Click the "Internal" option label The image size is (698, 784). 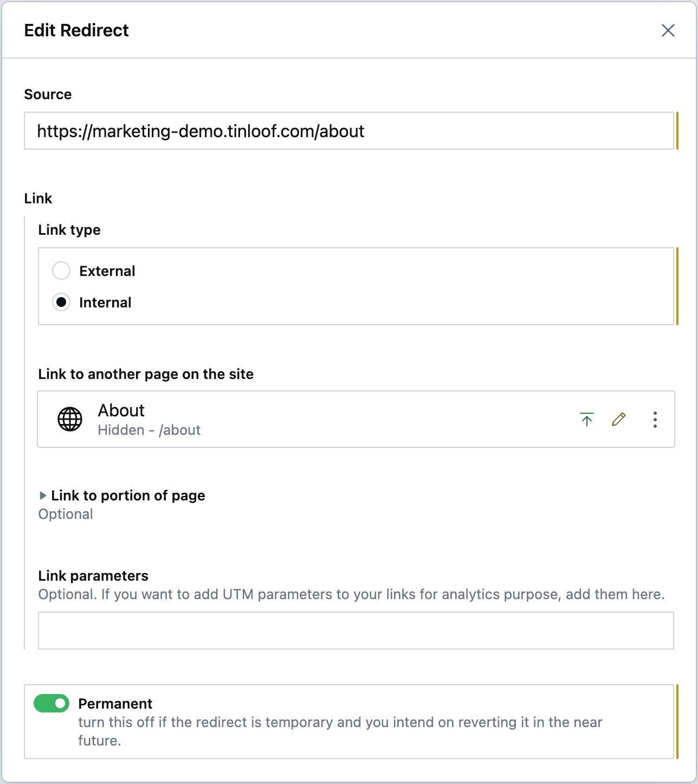pyautogui.click(x=105, y=303)
